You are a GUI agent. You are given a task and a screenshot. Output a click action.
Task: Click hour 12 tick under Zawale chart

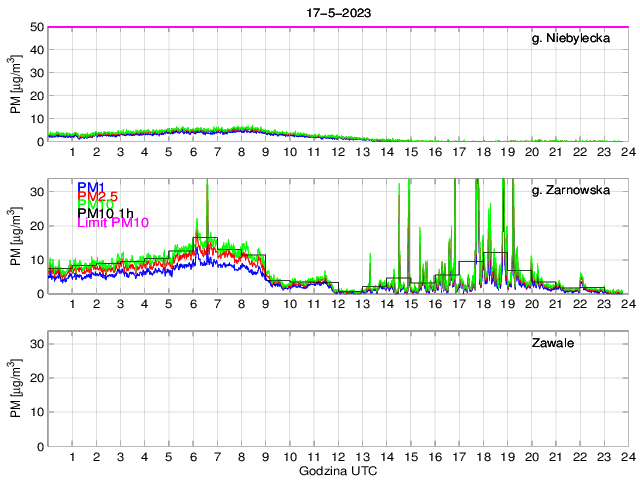pos(338,457)
